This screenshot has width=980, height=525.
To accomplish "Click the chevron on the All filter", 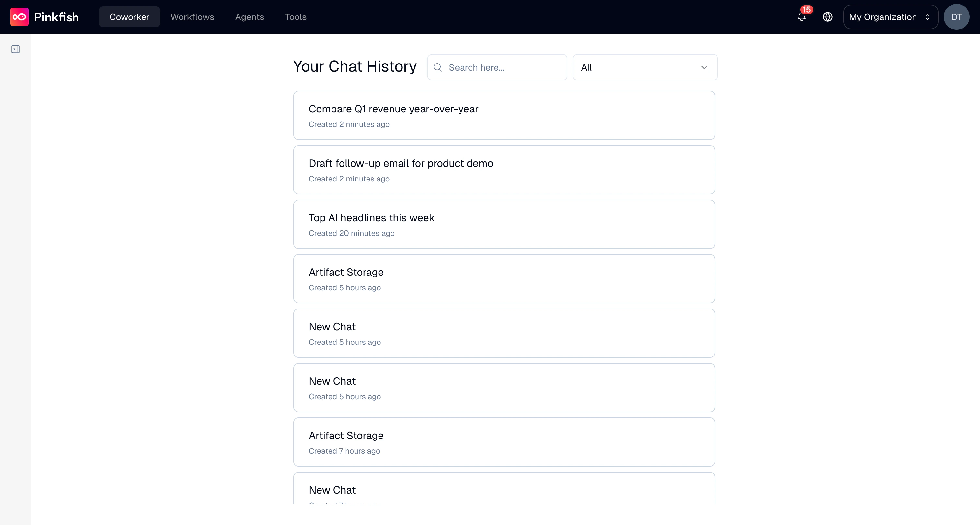I will 704,67.
